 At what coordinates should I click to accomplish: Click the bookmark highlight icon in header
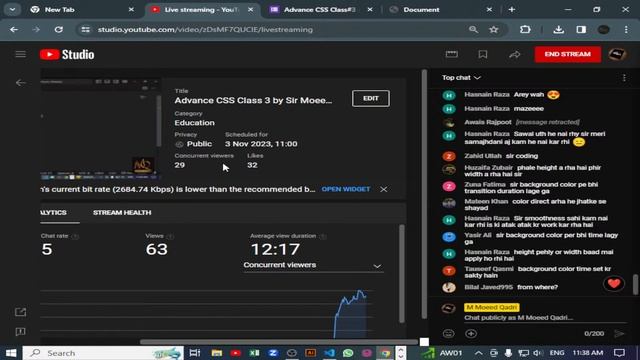pos(483,54)
